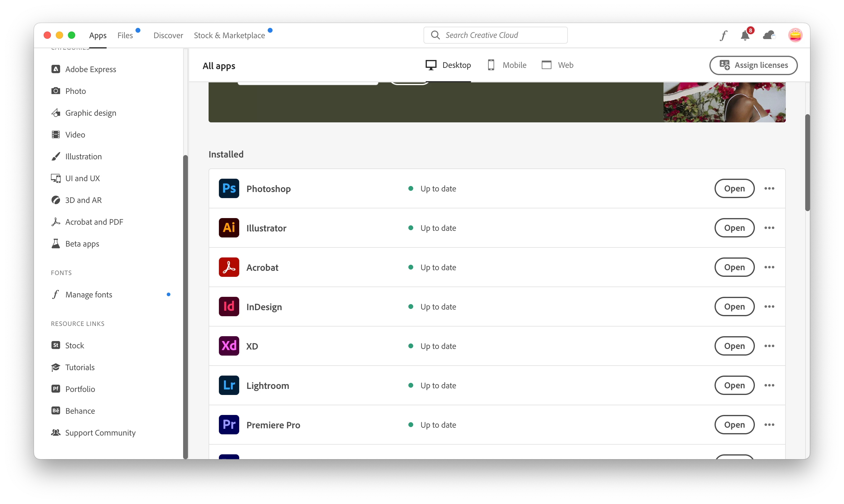
Task: Click the cloud sync status icon
Action: [x=769, y=35]
